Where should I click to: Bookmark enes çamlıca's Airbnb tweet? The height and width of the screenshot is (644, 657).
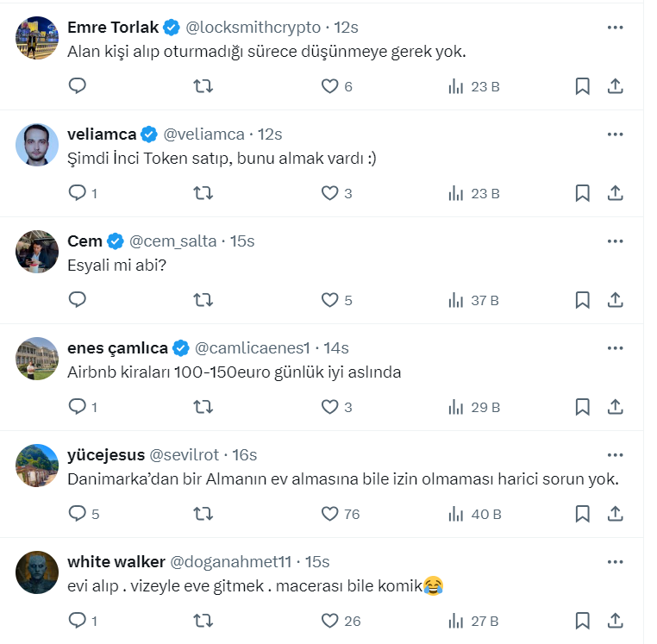[x=582, y=407]
